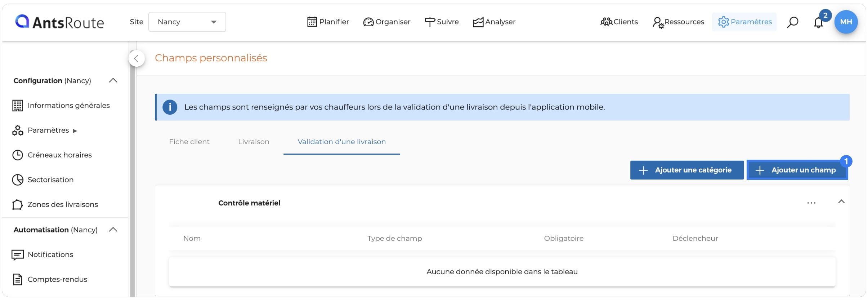Image resolution: width=868 pixels, height=301 pixels.
Task: Switch to the Livraison tab
Action: [x=254, y=142]
